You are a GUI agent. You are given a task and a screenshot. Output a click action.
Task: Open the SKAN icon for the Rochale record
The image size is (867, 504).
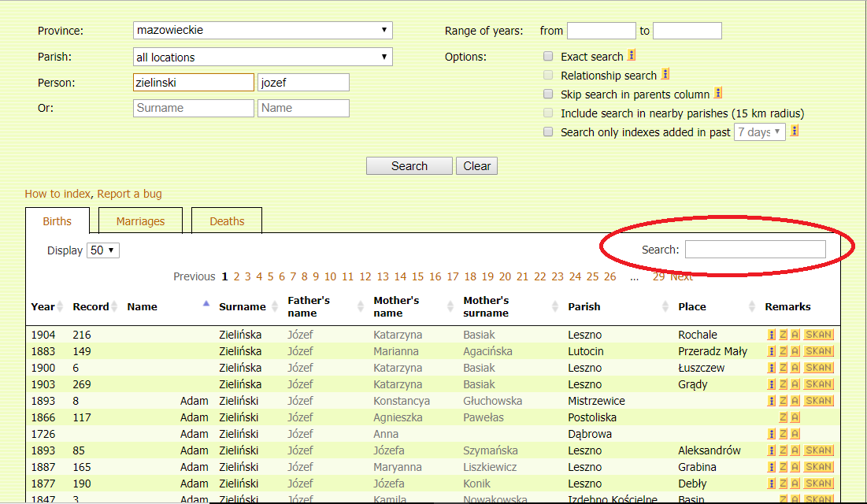[x=818, y=335]
